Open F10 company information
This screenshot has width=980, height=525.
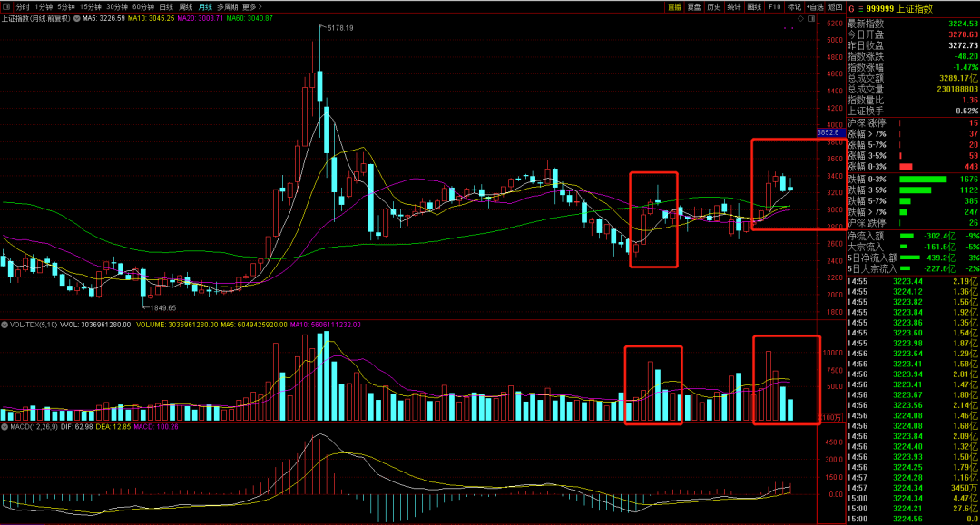(x=774, y=7)
